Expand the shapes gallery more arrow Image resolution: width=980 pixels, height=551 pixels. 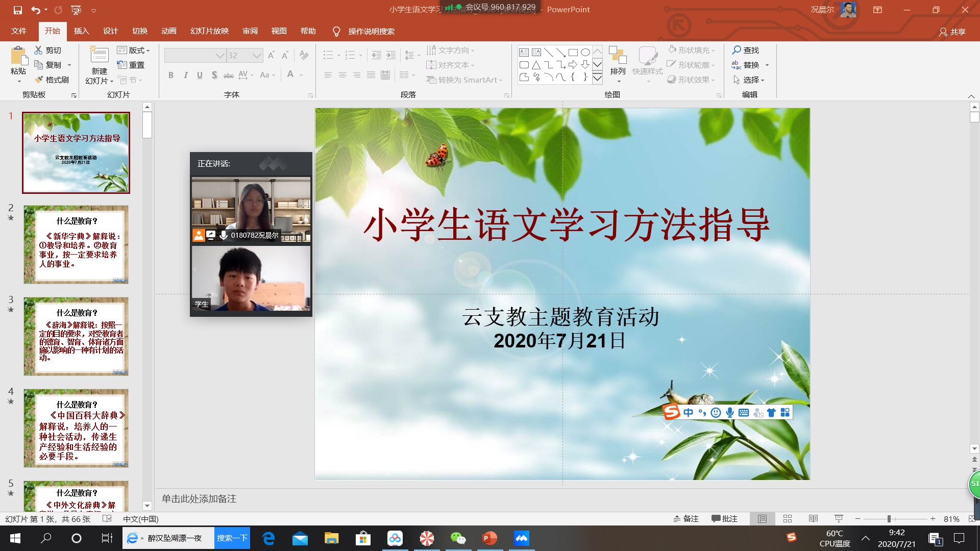tap(597, 78)
